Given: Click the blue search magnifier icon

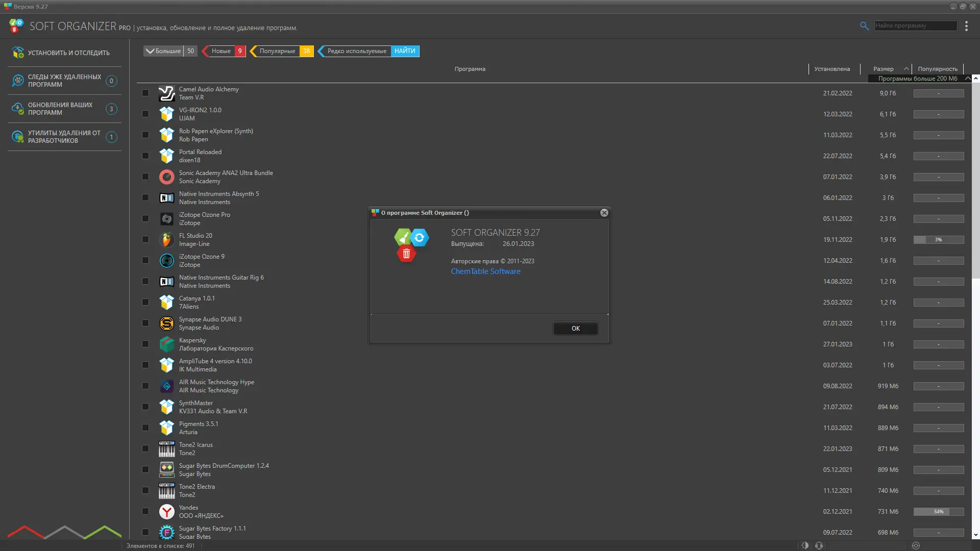Looking at the screenshot, I should pos(865,26).
